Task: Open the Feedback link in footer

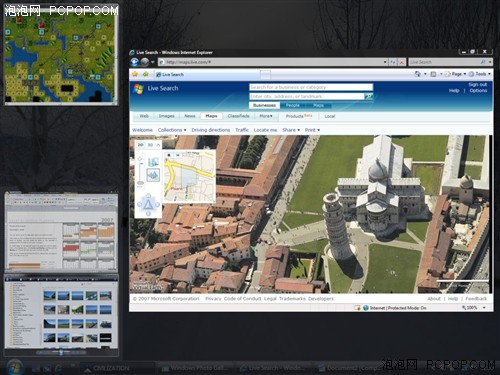Action: click(476, 299)
